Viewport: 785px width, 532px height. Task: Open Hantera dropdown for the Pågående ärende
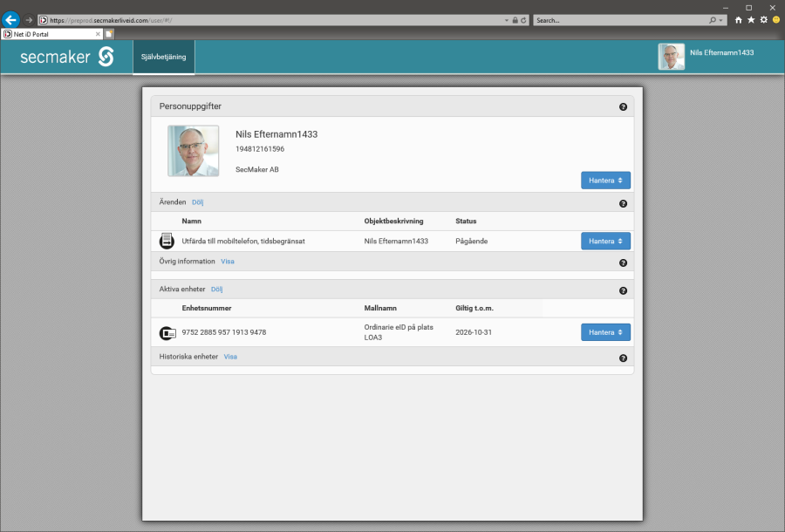click(x=605, y=241)
